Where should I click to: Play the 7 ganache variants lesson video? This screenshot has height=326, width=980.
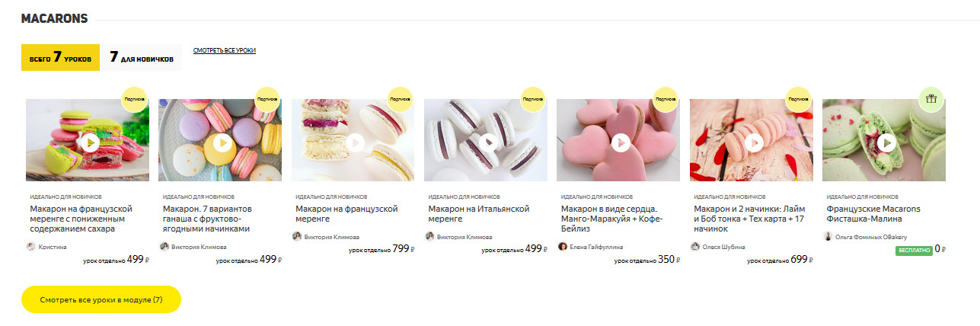[222, 142]
